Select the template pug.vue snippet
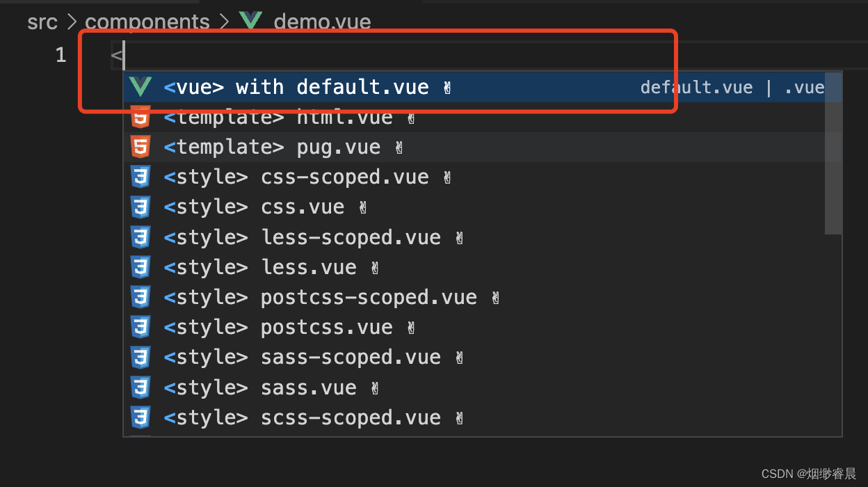This screenshot has height=487, width=868. 271,146
